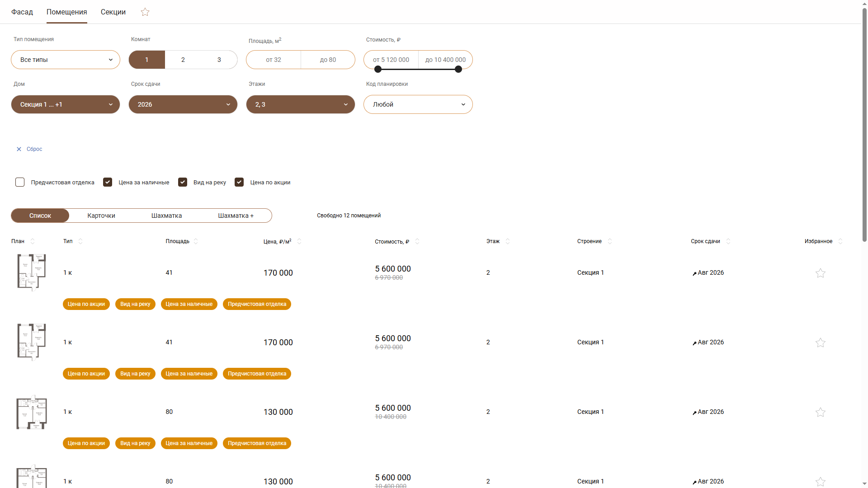Disable the Цена за наличные checkbox
The width and height of the screenshot is (868, 488).
[x=108, y=182]
